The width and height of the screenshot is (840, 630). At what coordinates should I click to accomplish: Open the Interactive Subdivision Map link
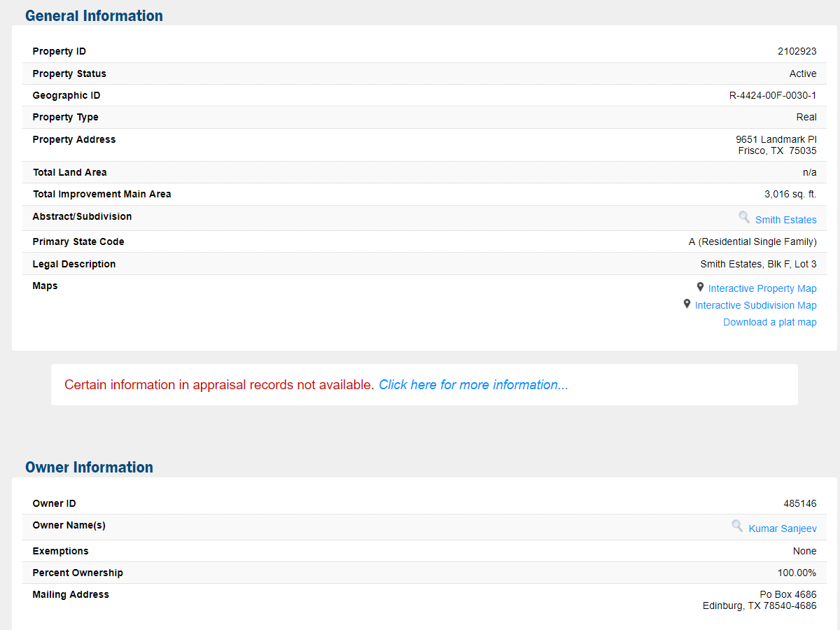tap(755, 305)
